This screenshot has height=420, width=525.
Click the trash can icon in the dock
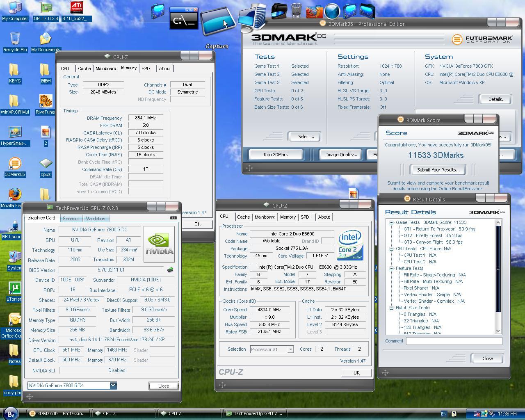point(296,10)
